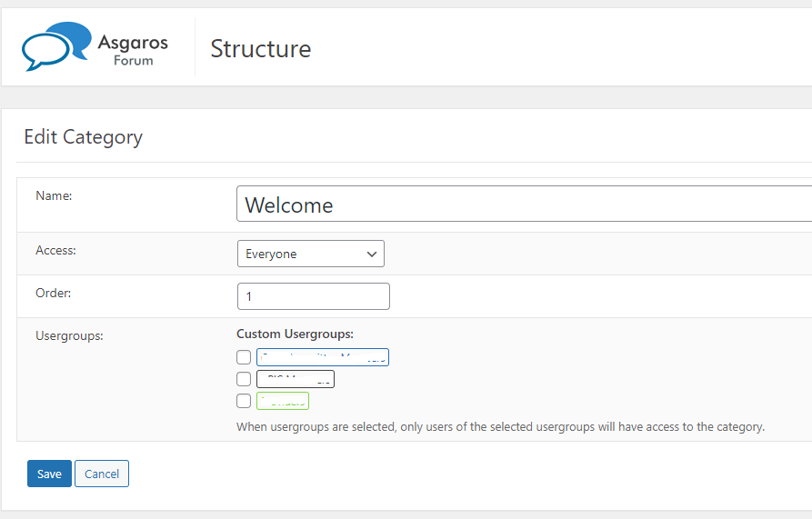This screenshot has height=519, width=812.
Task: Click the Edit Category heading
Action: click(x=83, y=137)
